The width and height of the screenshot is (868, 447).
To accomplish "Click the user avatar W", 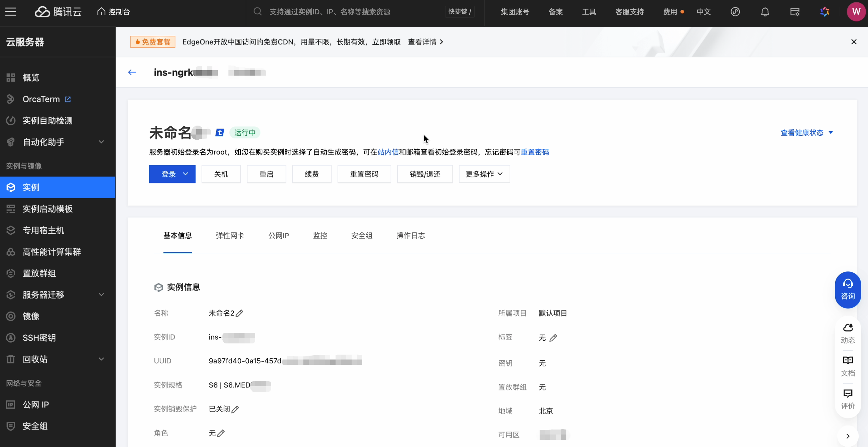I will click(856, 12).
